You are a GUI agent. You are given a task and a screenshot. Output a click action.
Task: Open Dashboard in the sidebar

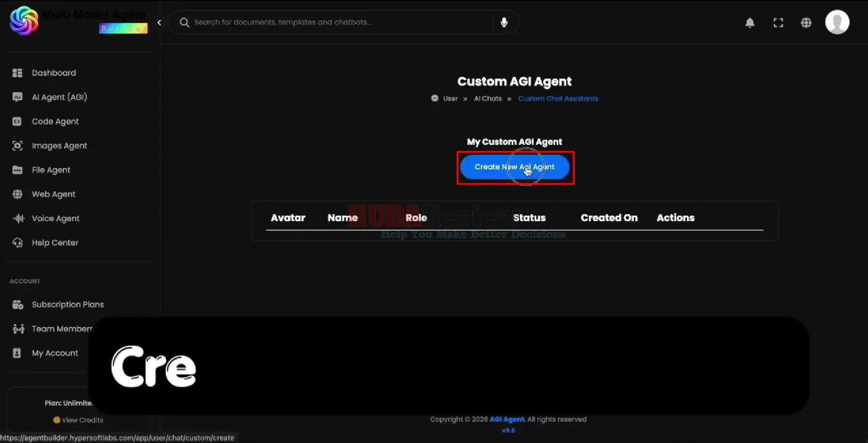click(x=54, y=73)
